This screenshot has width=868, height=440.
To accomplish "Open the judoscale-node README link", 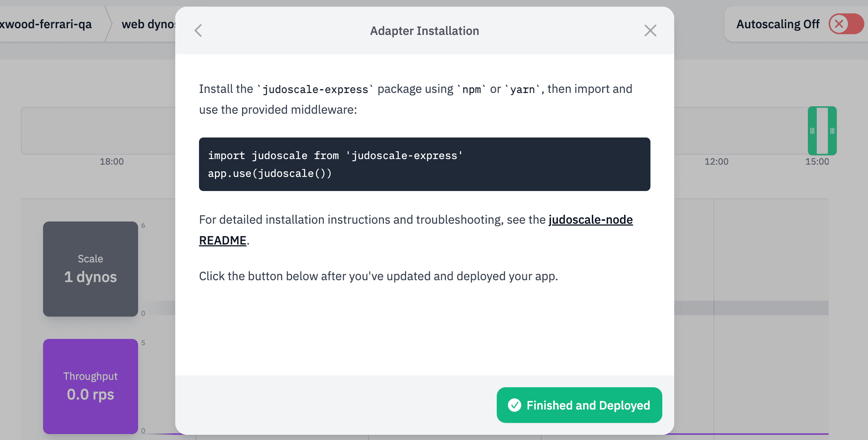I will [590, 220].
